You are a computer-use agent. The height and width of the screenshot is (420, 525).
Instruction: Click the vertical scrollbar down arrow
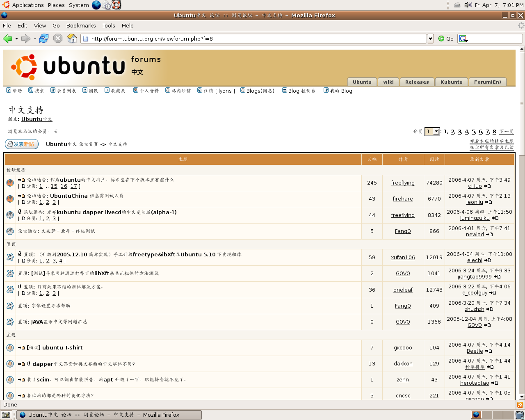click(522, 397)
